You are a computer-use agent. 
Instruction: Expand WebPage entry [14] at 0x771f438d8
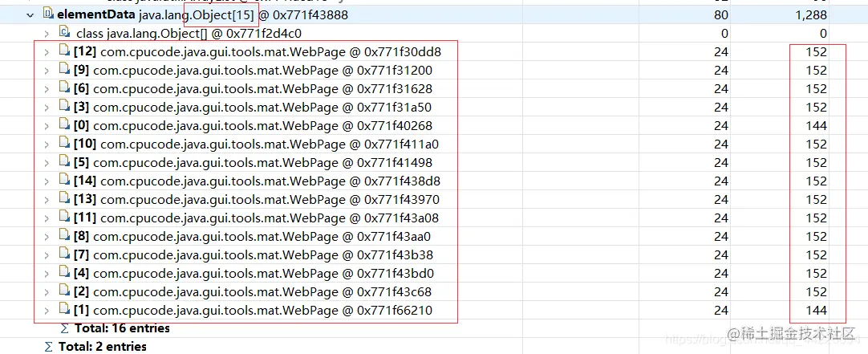click(x=47, y=181)
